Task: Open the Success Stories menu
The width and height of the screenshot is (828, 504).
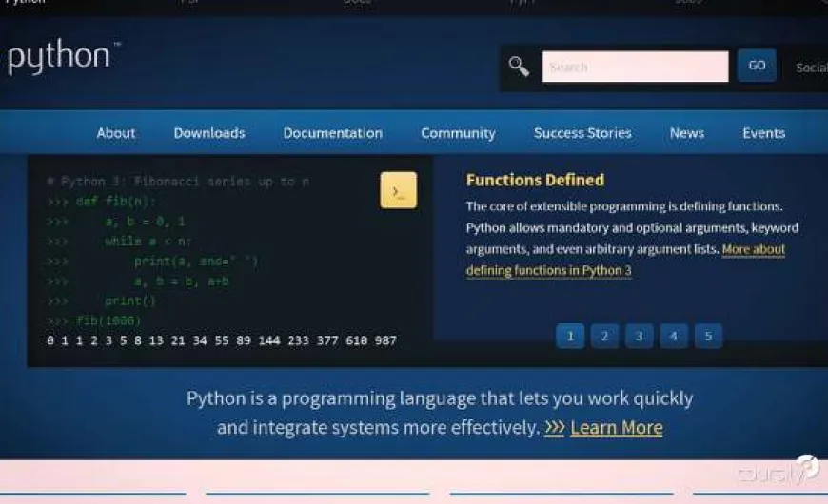Action: click(x=582, y=133)
